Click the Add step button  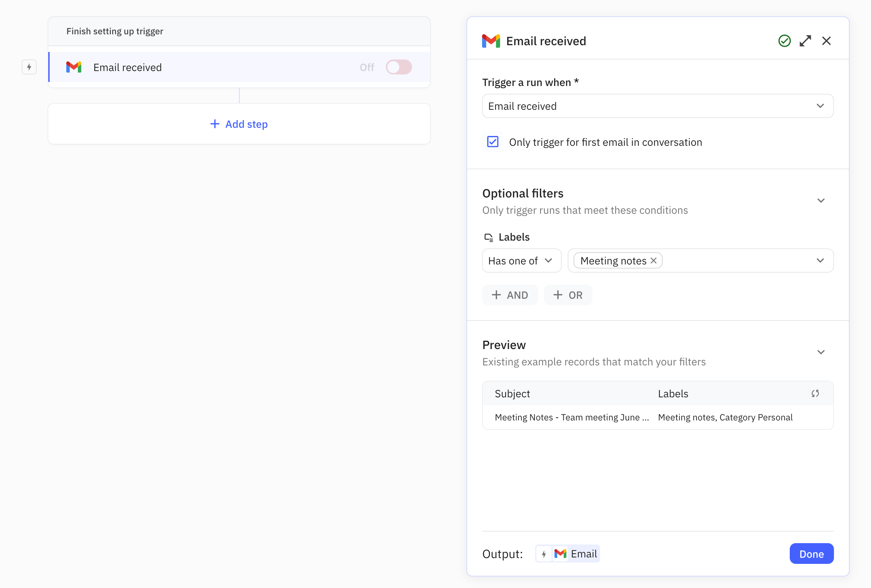[x=239, y=124]
